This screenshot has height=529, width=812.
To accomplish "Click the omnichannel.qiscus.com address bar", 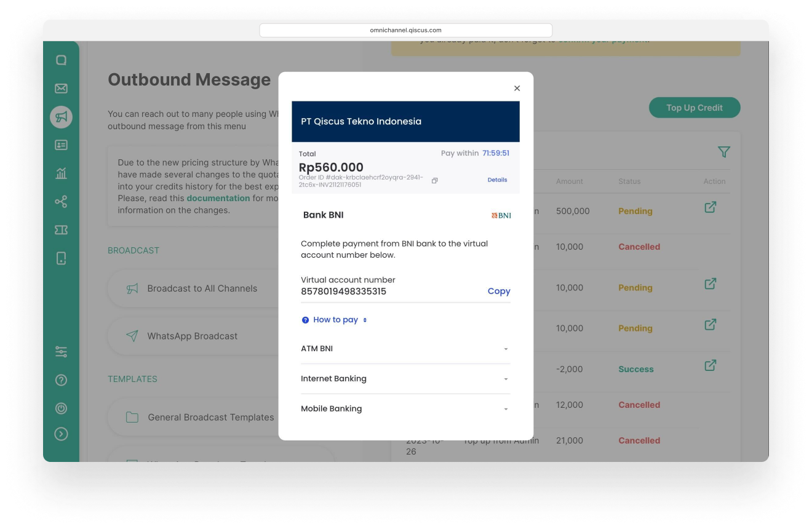I will [x=406, y=30].
